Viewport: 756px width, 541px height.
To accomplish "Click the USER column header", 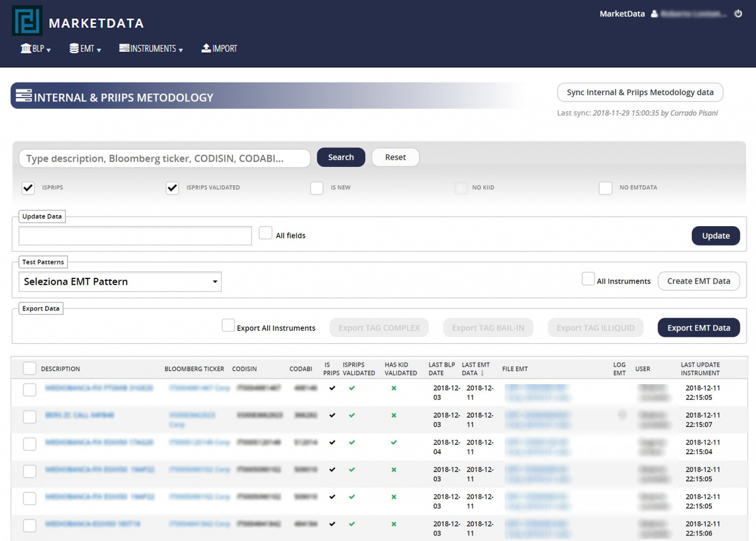I will coord(643,369).
